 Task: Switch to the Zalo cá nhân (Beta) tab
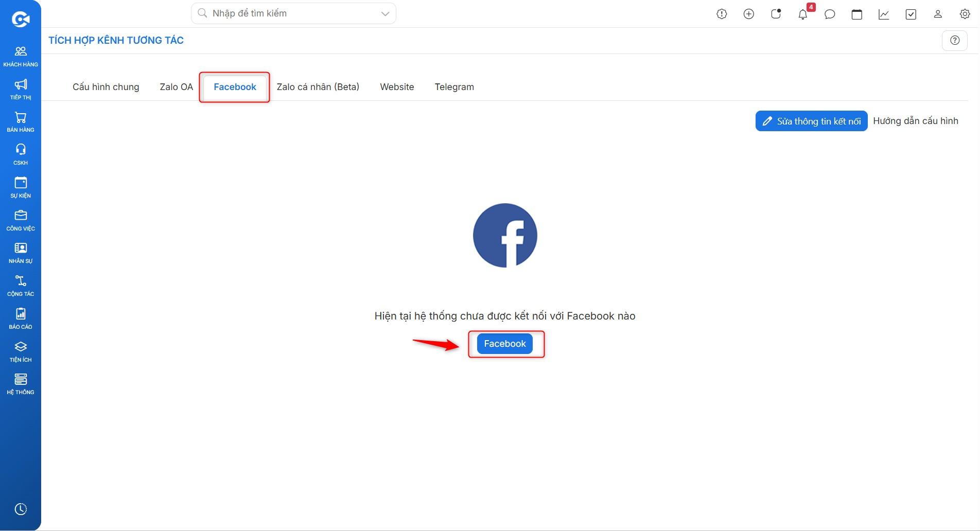(318, 87)
